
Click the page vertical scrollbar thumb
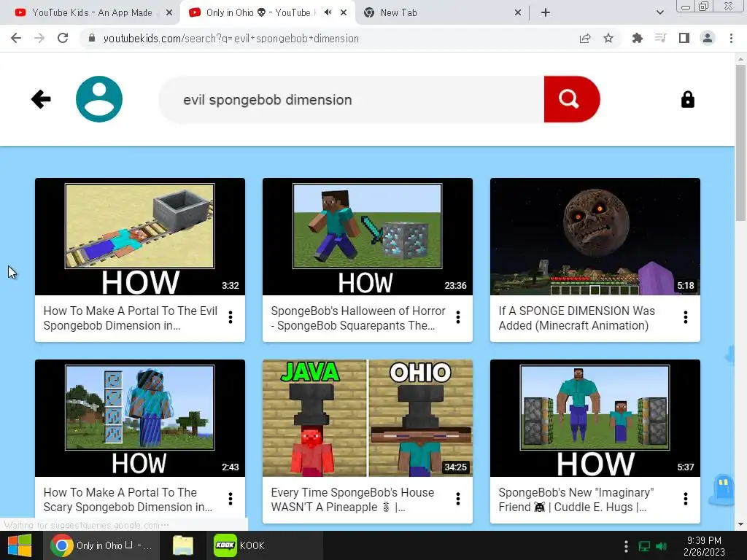click(x=740, y=143)
